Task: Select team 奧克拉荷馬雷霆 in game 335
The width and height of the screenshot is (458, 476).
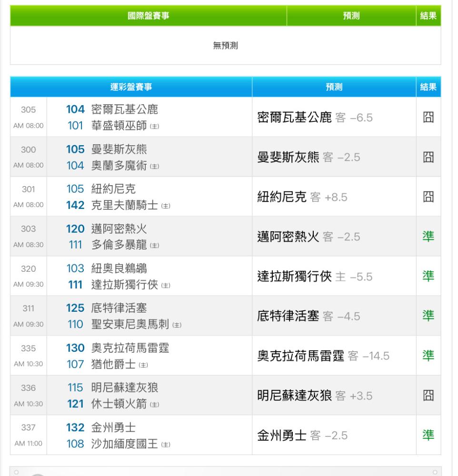Action: [130, 348]
